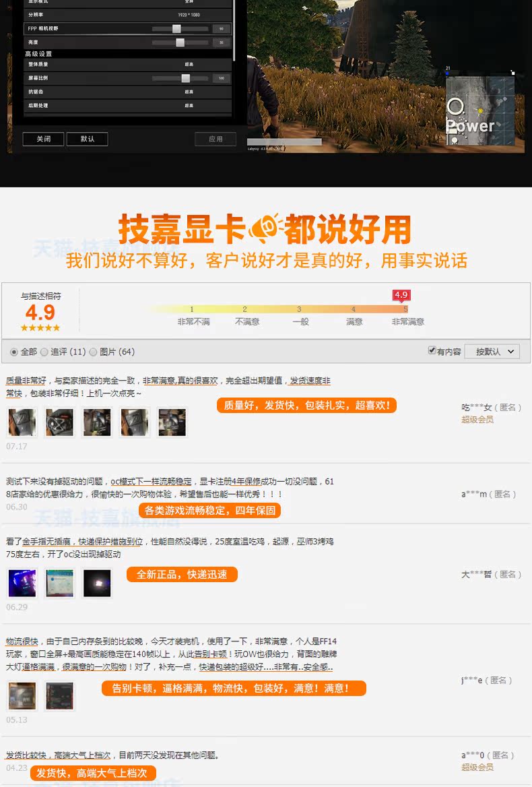
Task: Click the 高级设置 section heading
Action: coord(38,54)
